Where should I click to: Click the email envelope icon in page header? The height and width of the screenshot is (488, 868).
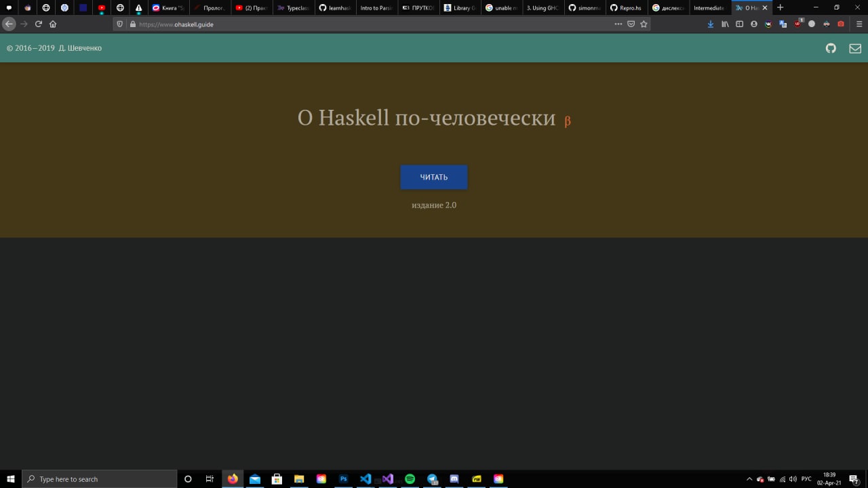855,48
